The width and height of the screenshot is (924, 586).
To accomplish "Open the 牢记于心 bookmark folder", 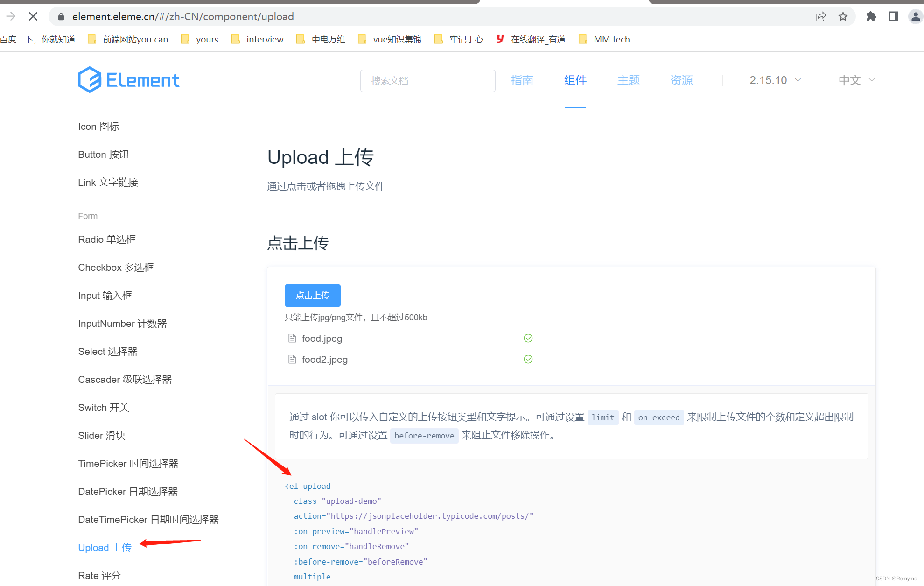I will (x=459, y=39).
